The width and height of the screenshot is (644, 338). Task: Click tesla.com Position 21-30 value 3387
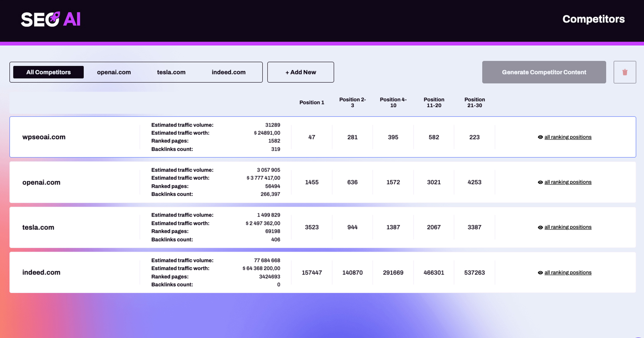[475, 227]
